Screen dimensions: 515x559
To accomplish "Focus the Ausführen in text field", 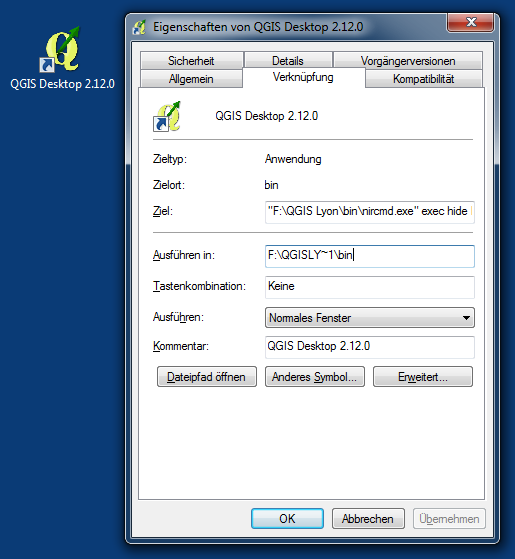I will (370, 256).
